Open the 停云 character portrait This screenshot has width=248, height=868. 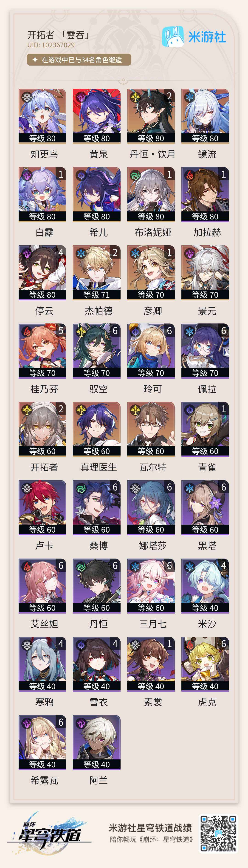coord(42,272)
